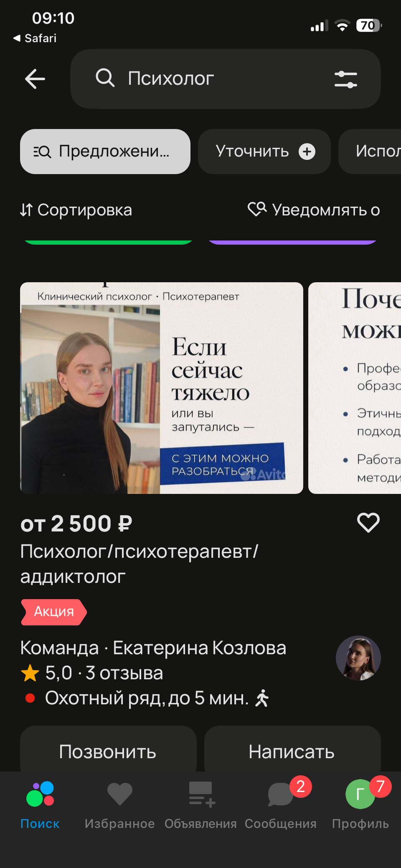Viewport: 401px width, 868px height.
Task: Open seller Екатерина Козлова avatar
Action: [x=358, y=658]
